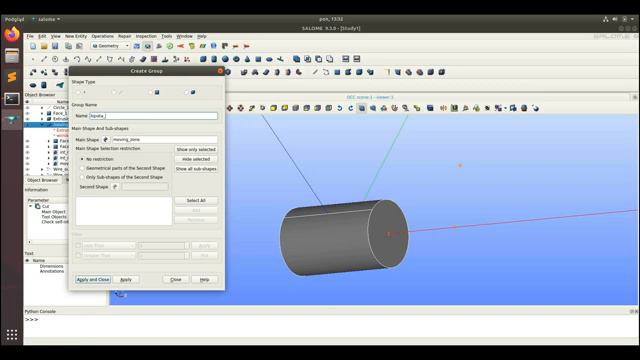Image resolution: width=640 pixels, height=360 pixels.
Task: Create a Rectangle face primitive
Action: [258, 59]
